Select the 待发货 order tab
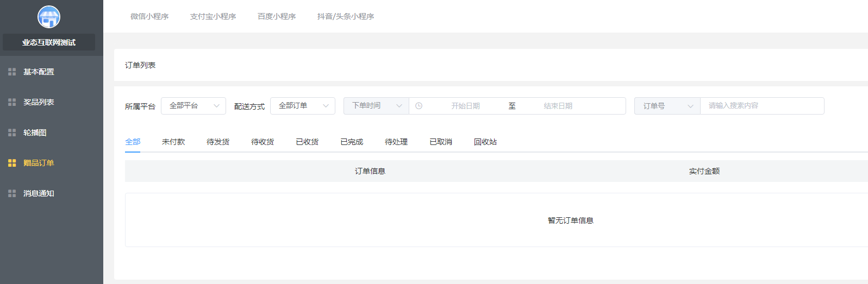 [x=218, y=142]
